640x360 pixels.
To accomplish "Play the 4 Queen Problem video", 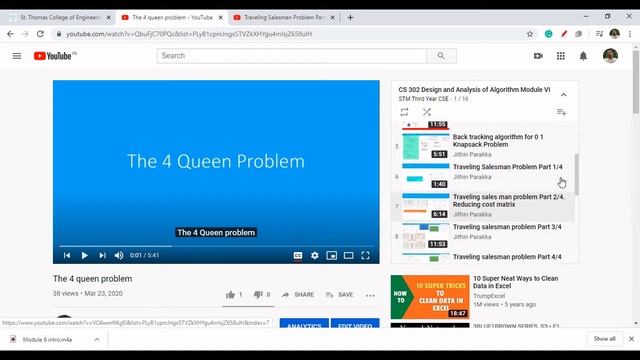I will pos(84,256).
